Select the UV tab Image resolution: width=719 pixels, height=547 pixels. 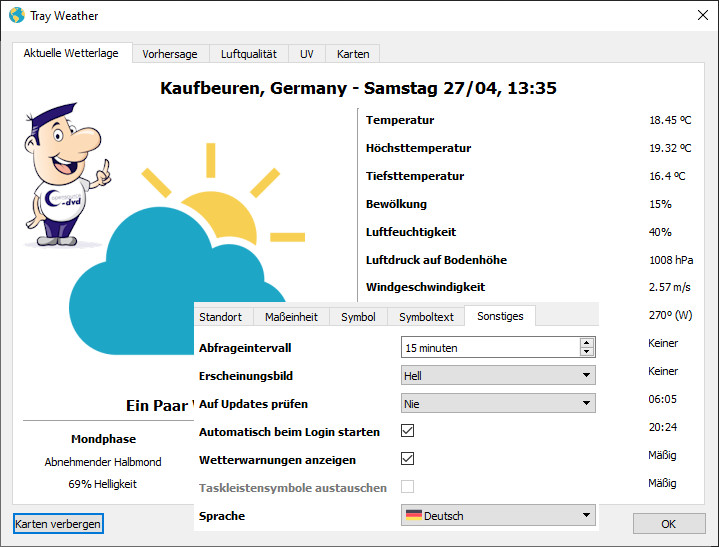(307, 54)
